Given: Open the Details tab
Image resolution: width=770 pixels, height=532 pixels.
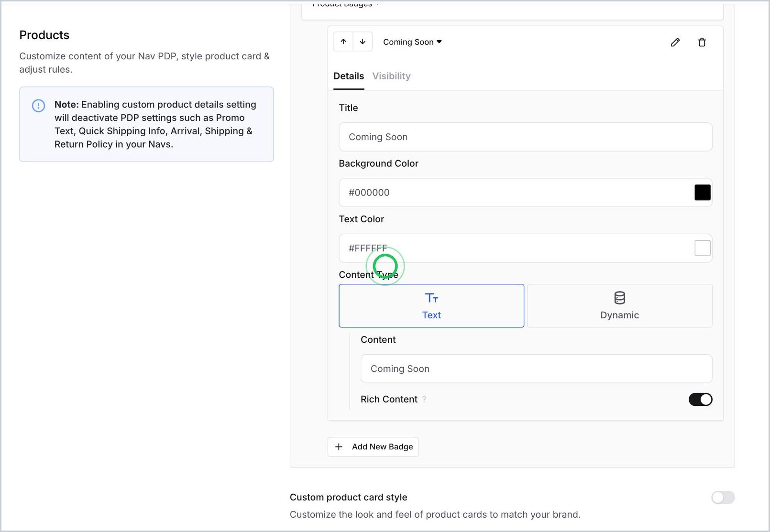Looking at the screenshot, I should point(349,76).
